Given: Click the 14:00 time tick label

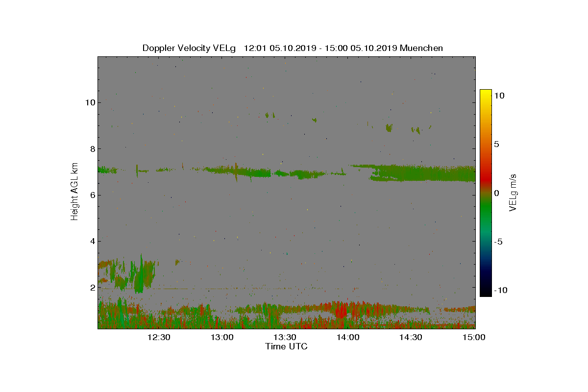Looking at the screenshot, I should [x=348, y=337].
